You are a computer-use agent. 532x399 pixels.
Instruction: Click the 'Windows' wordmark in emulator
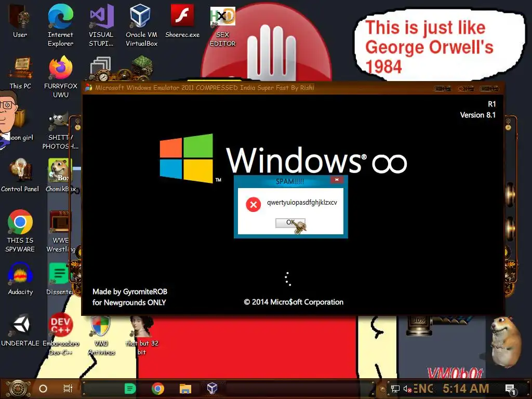pyautogui.click(x=296, y=159)
